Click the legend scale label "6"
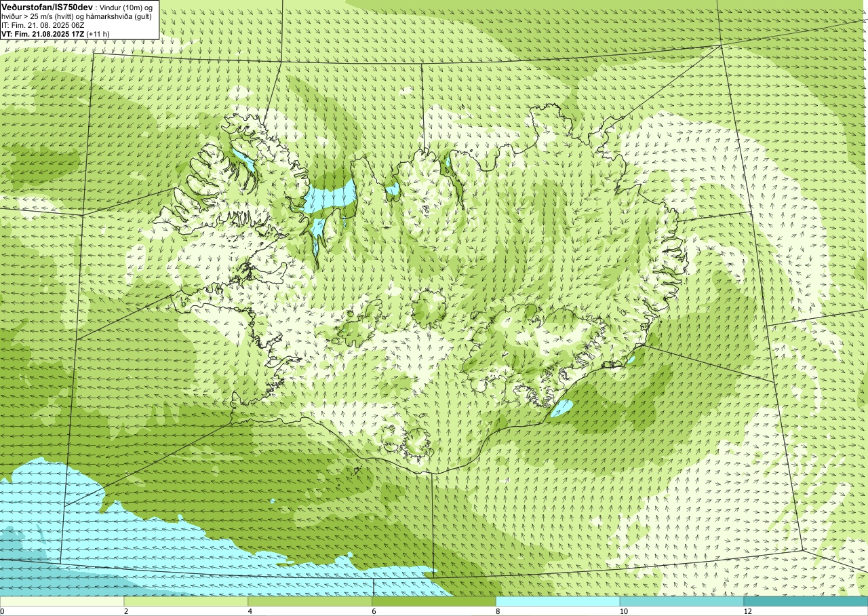 point(374,611)
